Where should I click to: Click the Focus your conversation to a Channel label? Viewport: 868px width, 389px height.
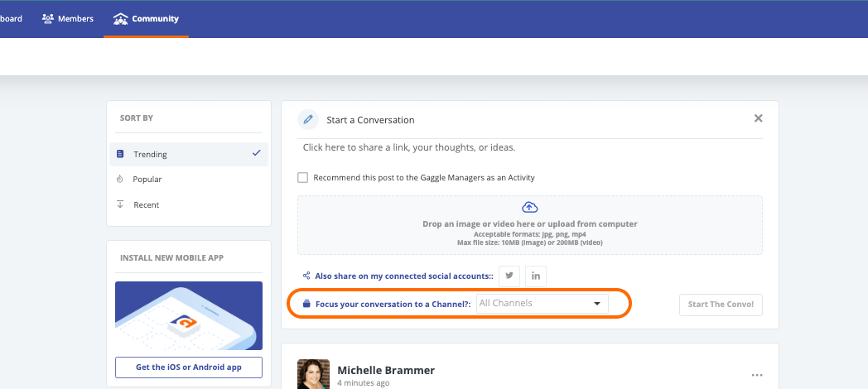click(393, 304)
